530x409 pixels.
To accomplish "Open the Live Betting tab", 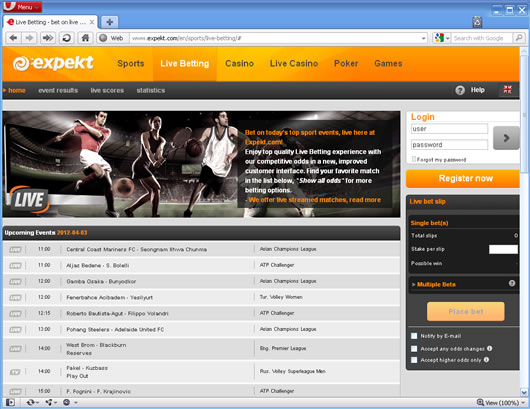I will 185,64.
